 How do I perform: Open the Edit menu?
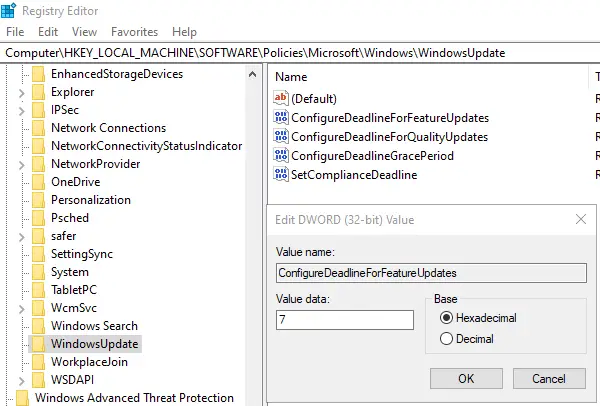point(48,32)
